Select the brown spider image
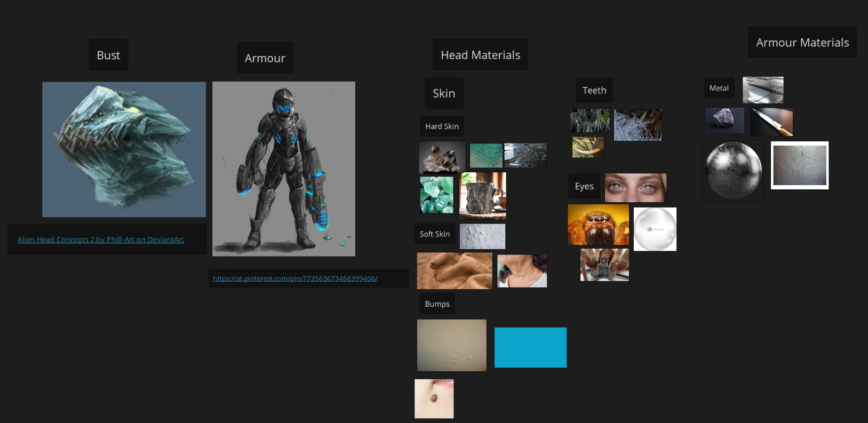The width and height of the screenshot is (868, 423). tap(604, 265)
